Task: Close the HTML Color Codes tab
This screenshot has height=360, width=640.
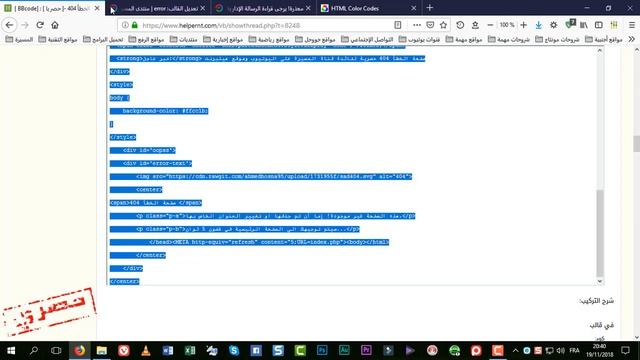Action: [413, 8]
